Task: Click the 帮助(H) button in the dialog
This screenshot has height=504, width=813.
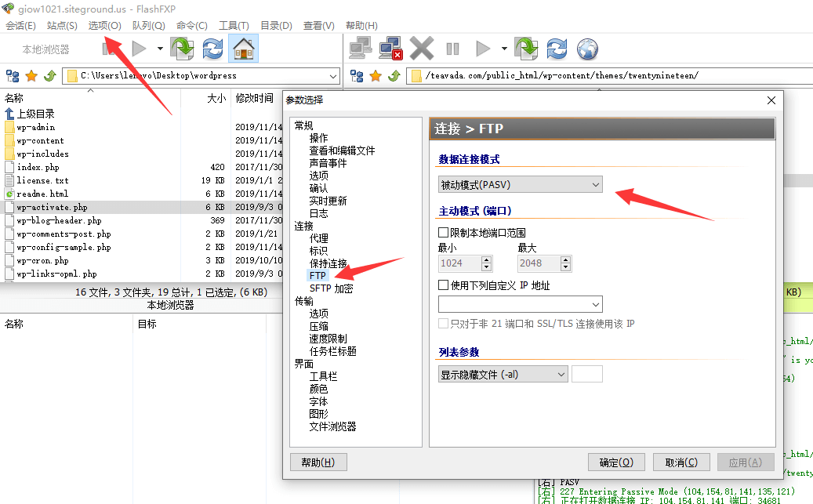Action: pos(318,462)
